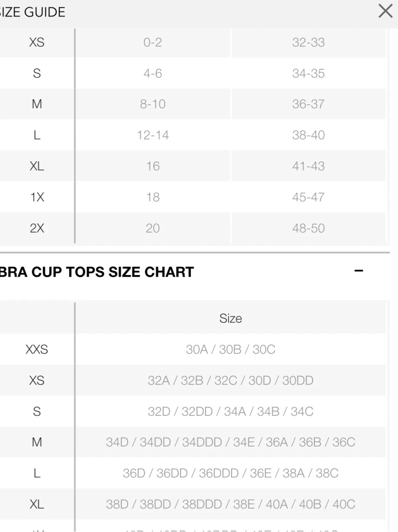
Task: Click the 1X row label
Action: tap(37, 197)
